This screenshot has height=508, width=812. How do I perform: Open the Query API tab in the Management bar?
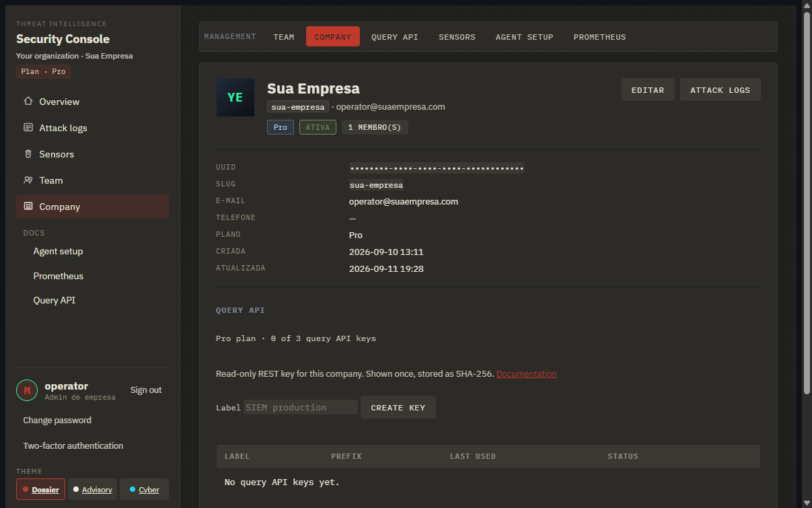tap(395, 37)
